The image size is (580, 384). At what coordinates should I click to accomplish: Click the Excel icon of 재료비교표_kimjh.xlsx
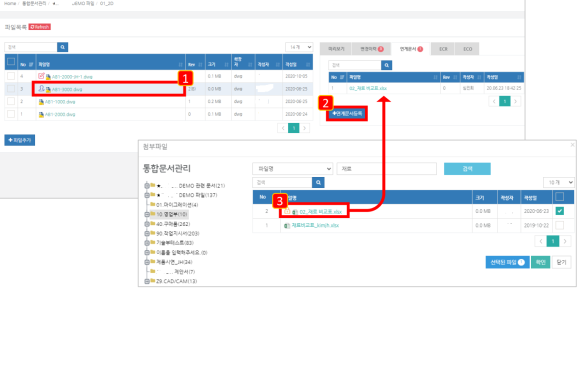point(287,225)
